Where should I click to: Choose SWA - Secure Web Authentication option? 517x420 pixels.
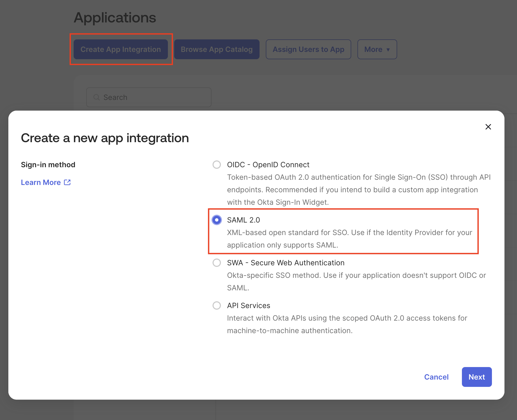pyautogui.click(x=216, y=263)
